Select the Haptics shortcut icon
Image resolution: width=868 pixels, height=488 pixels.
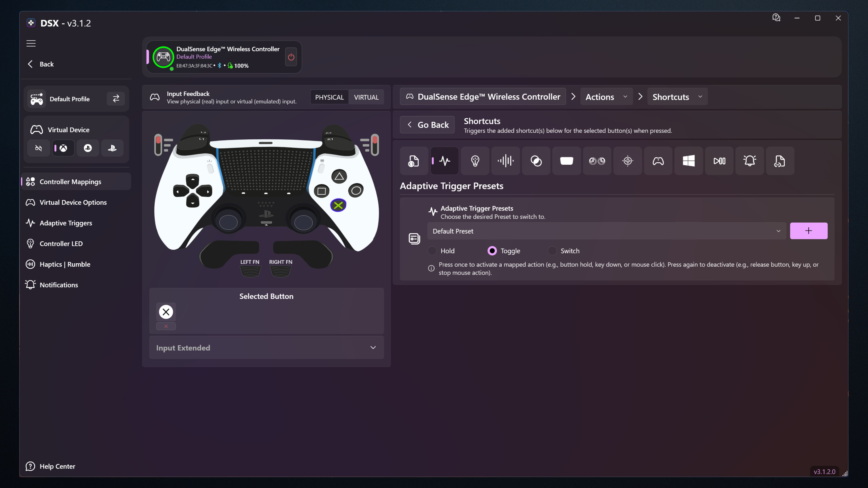click(x=505, y=161)
